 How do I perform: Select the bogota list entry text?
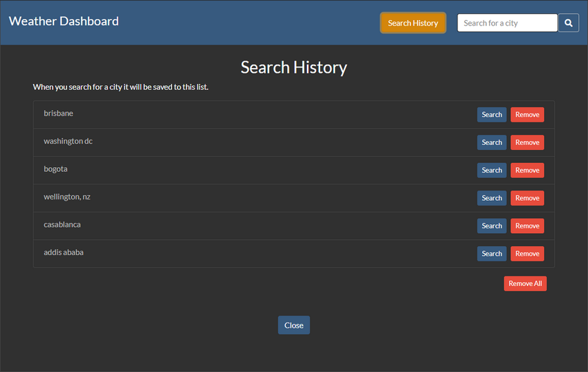tap(56, 169)
